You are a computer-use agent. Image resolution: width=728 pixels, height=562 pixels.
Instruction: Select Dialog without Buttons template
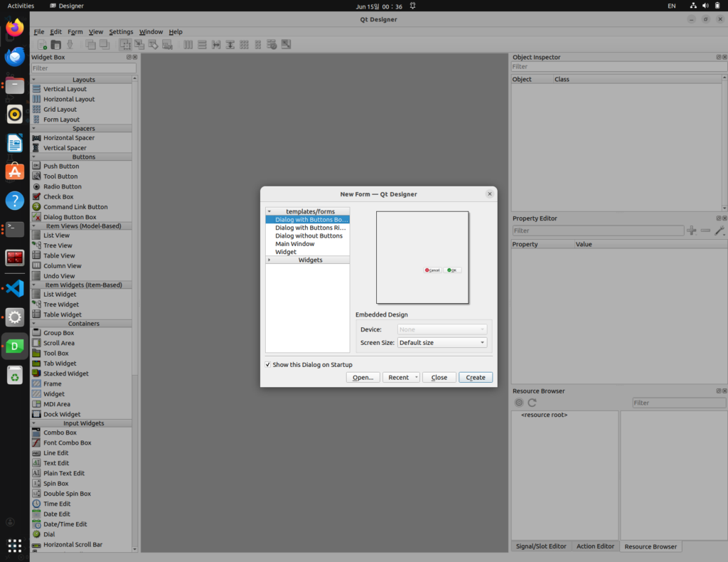(x=307, y=235)
